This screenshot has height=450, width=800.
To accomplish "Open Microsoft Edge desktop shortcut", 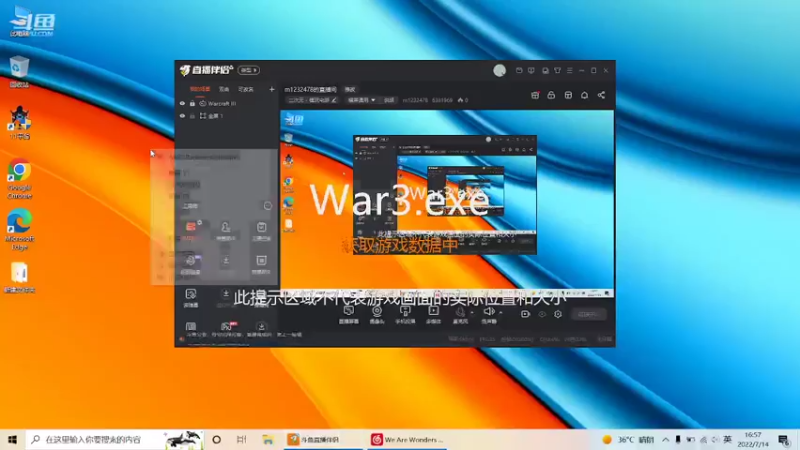I will pos(19,229).
